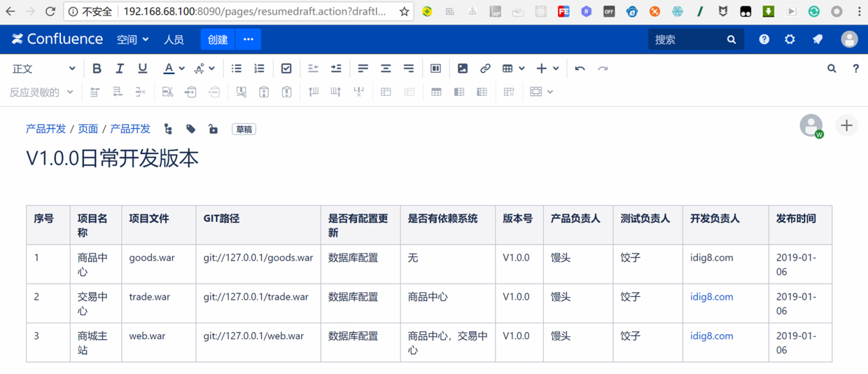Invite collaborators with plus button

coord(846,126)
